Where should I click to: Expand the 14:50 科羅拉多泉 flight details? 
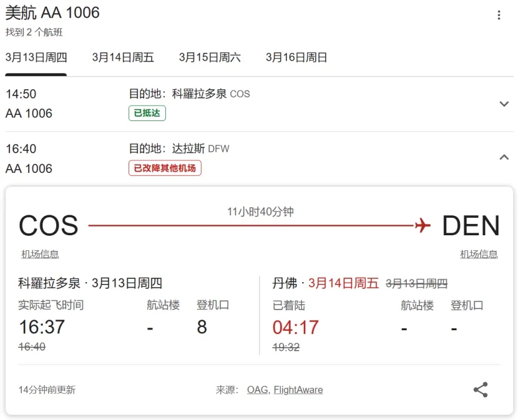coord(504,104)
